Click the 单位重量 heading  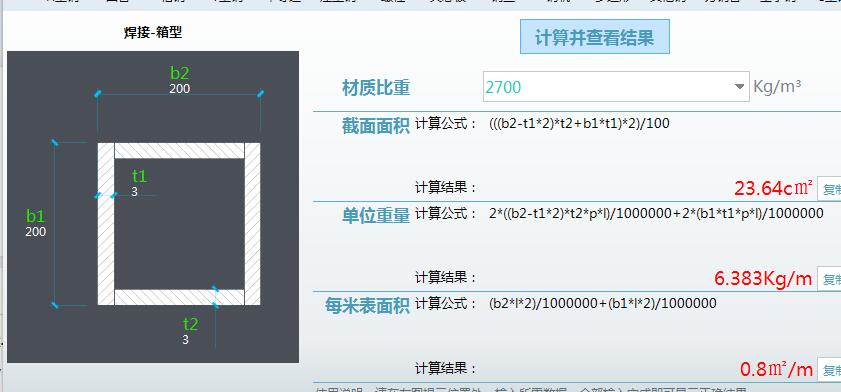point(376,216)
